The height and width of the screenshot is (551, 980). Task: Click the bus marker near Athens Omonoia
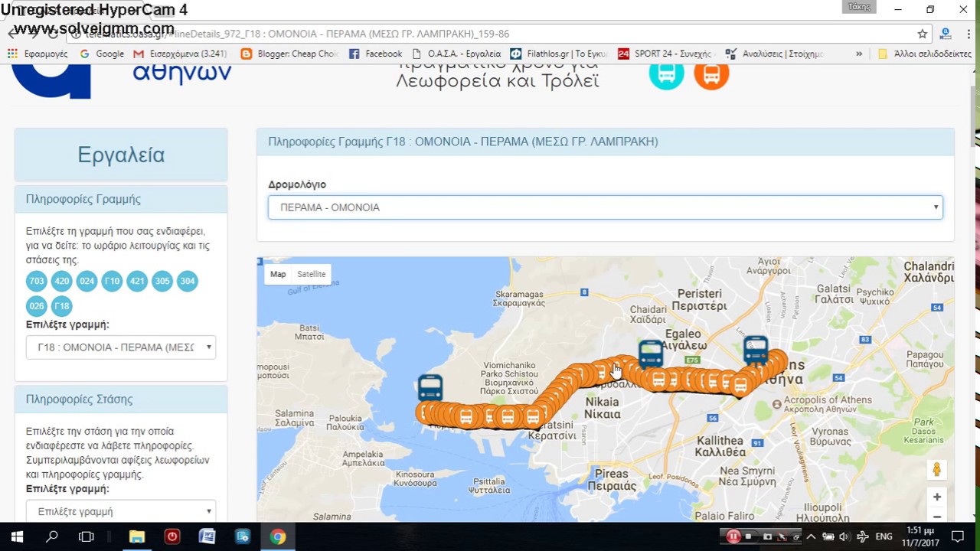[x=756, y=349]
